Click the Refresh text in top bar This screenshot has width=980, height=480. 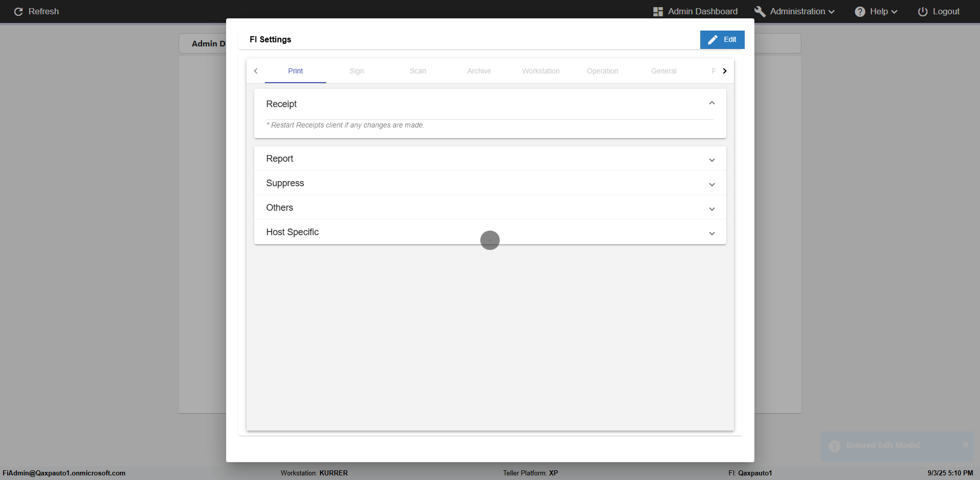pyautogui.click(x=43, y=12)
